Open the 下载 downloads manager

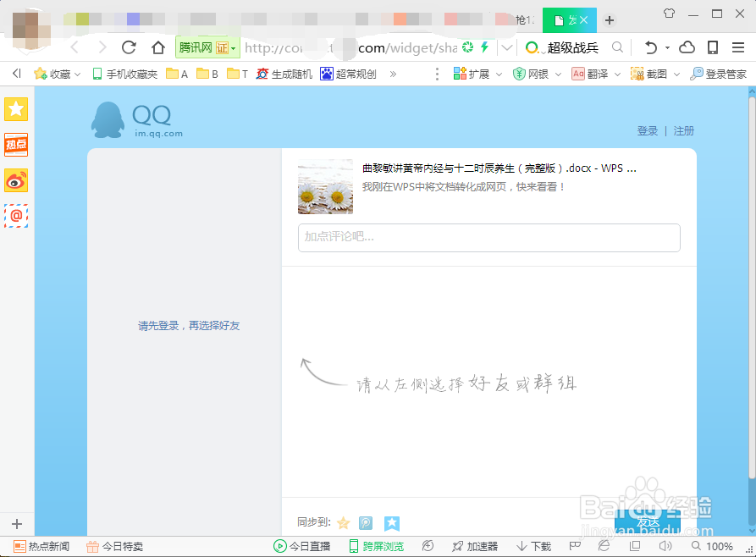533,546
